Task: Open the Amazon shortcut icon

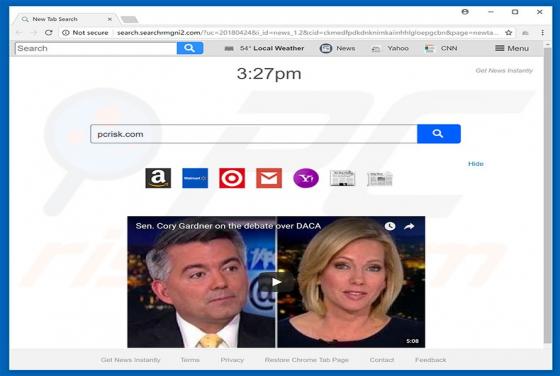Action: 158,178
